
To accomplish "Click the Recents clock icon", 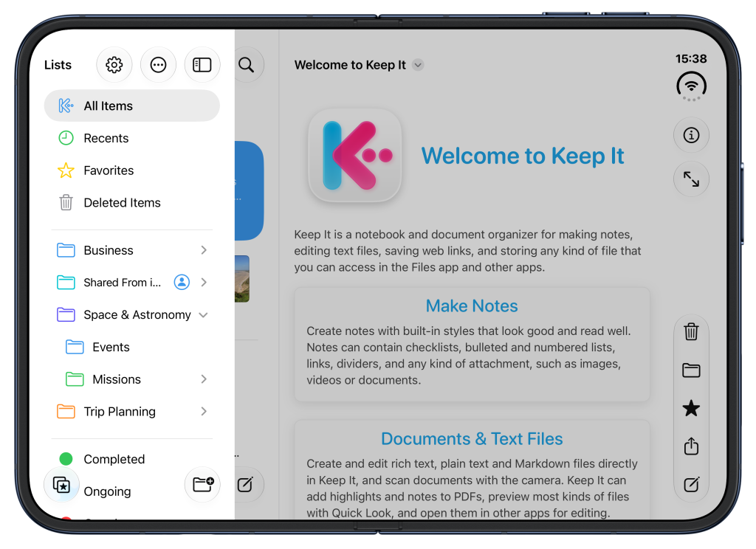I will (66, 138).
